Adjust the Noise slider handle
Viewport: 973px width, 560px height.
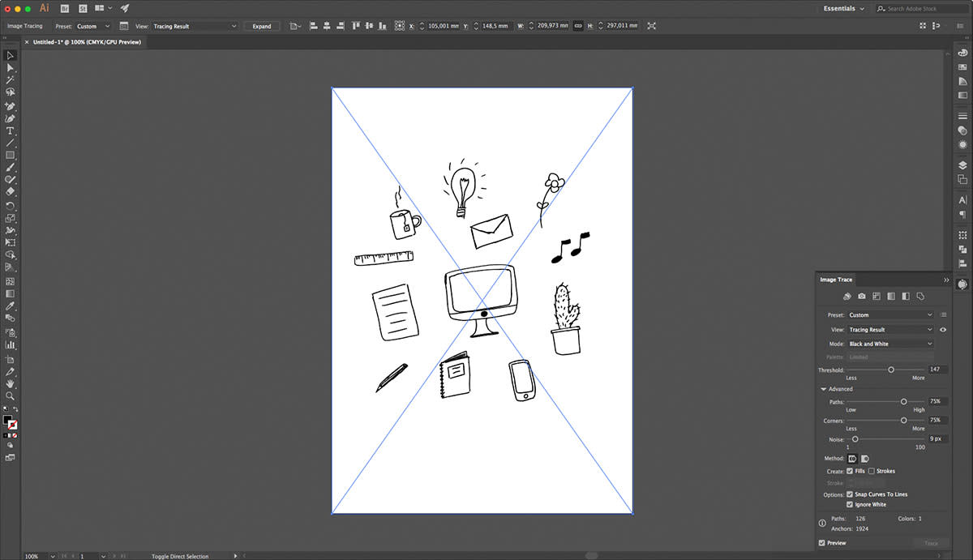(x=855, y=438)
